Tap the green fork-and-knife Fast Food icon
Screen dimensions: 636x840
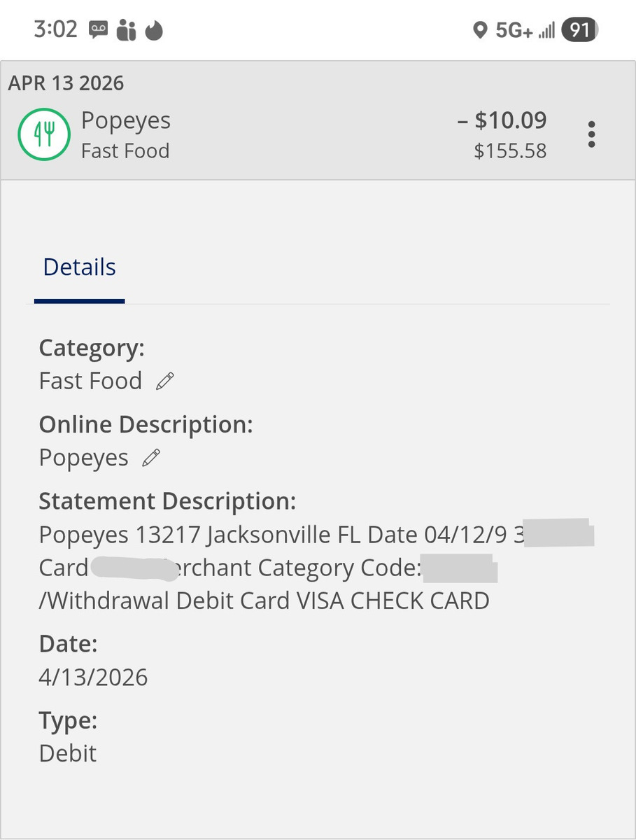44,134
